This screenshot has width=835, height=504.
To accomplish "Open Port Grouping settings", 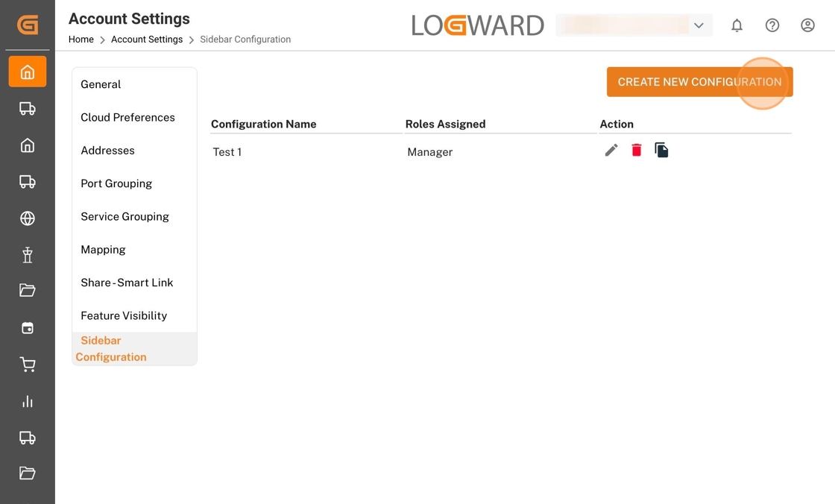I will 134,183.
